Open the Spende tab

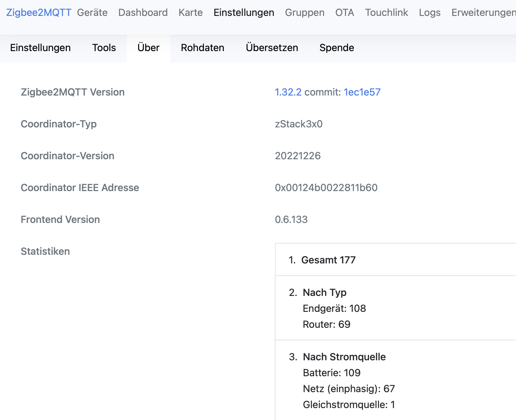point(337,48)
